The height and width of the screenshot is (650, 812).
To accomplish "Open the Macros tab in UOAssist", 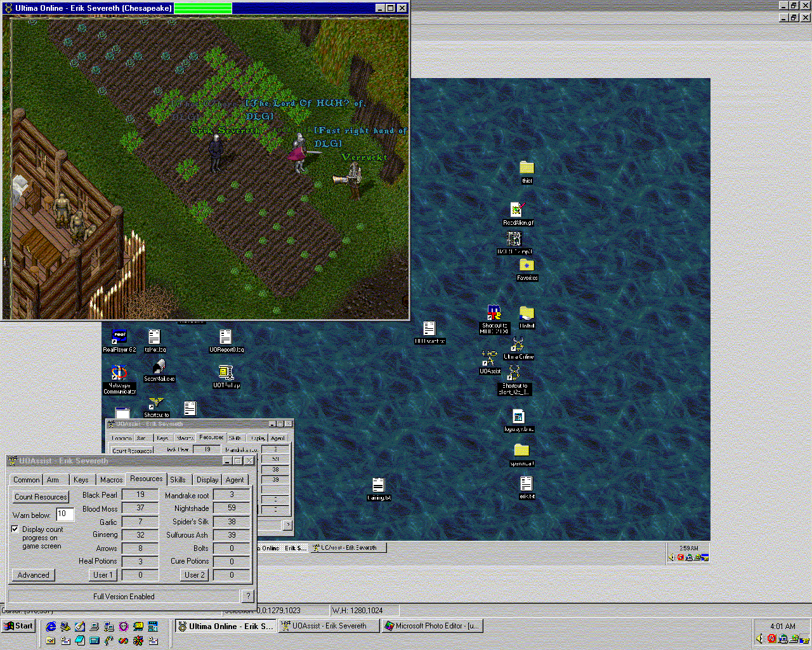I will [111, 480].
